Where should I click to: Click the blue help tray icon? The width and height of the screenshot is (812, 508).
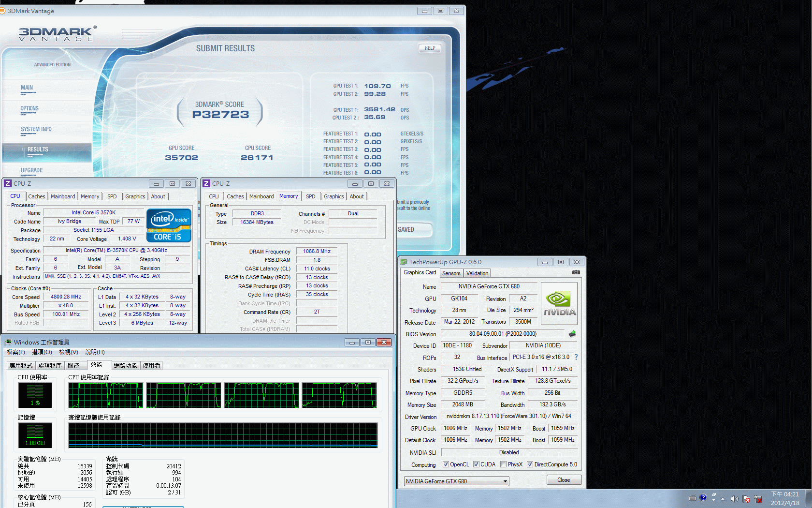point(703,498)
